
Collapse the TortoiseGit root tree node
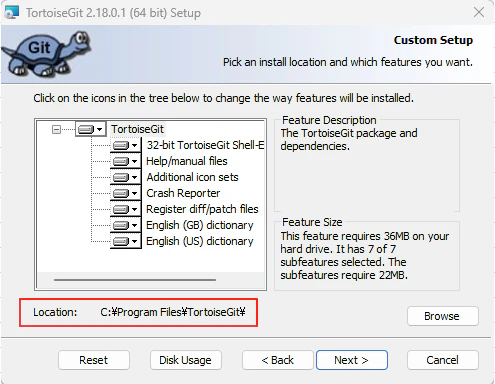[57, 129]
